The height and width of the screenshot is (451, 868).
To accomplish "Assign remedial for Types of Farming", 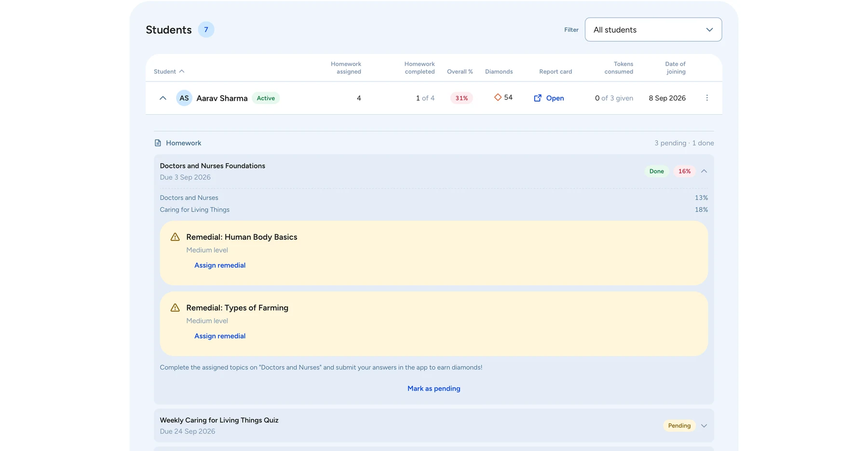I will [220, 336].
